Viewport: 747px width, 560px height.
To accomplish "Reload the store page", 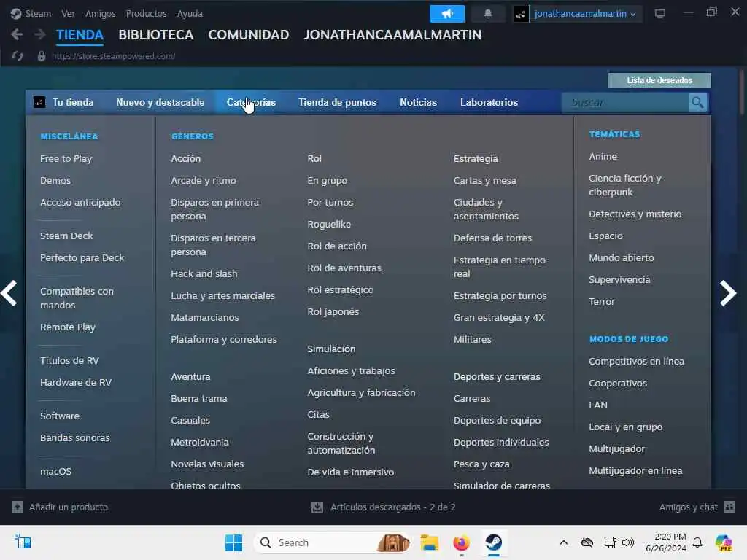I will coord(18,56).
